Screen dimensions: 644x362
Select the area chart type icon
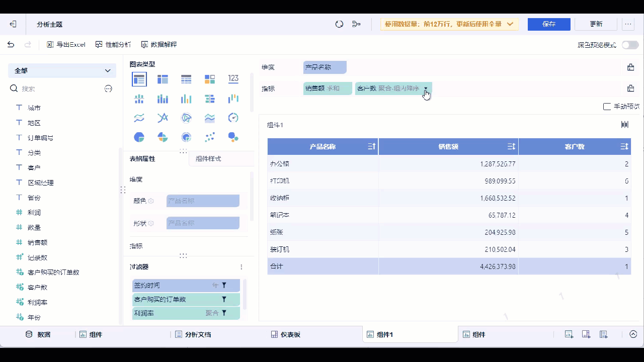point(209,118)
